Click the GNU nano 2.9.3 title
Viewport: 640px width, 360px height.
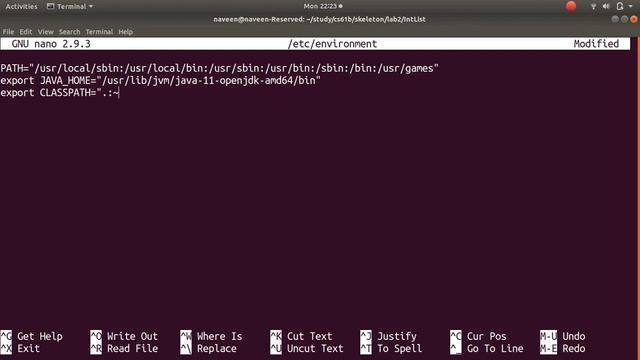pyautogui.click(x=51, y=44)
